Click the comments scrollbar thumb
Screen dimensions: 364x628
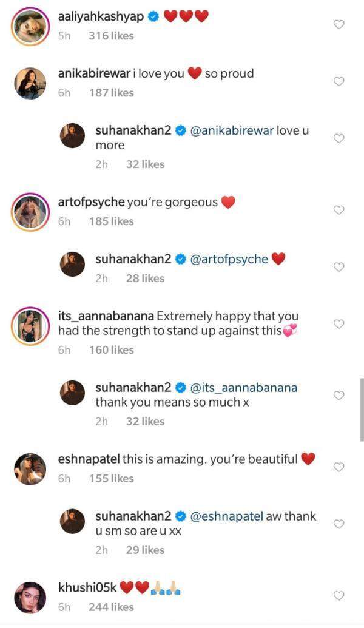point(362,410)
